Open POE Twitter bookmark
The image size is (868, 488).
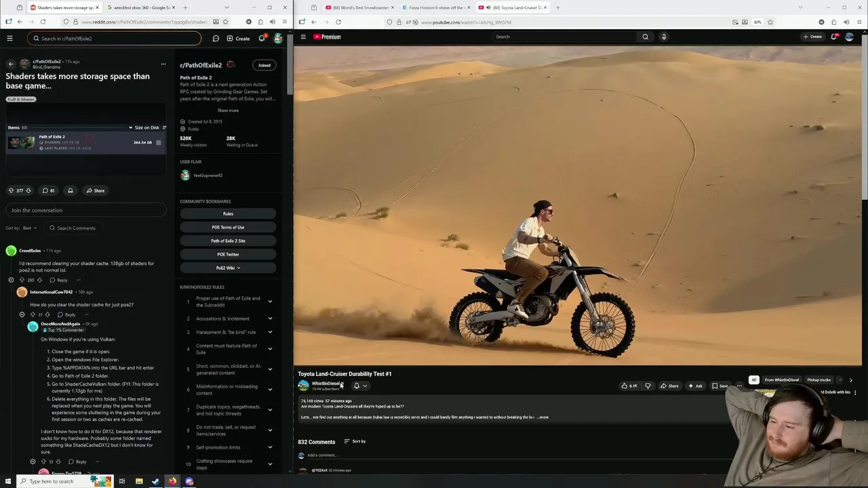(x=228, y=254)
